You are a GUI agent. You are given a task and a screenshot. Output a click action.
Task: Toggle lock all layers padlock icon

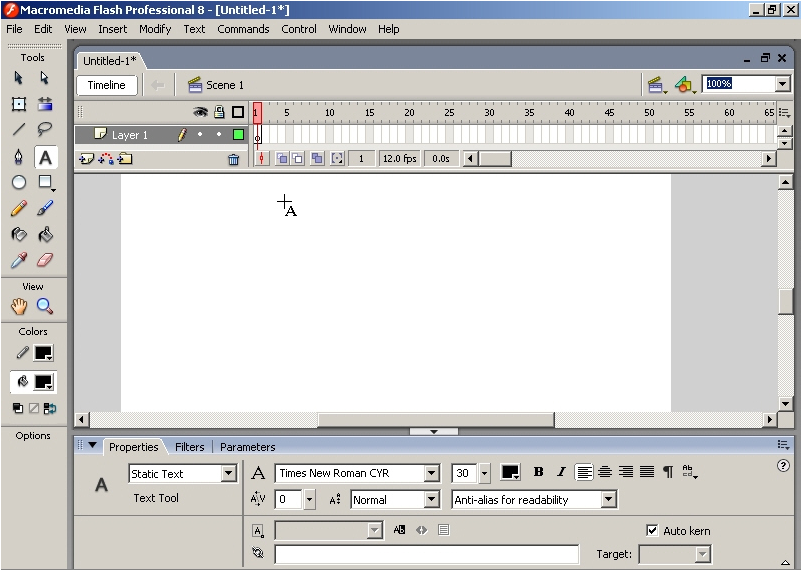click(x=219, y=112)
